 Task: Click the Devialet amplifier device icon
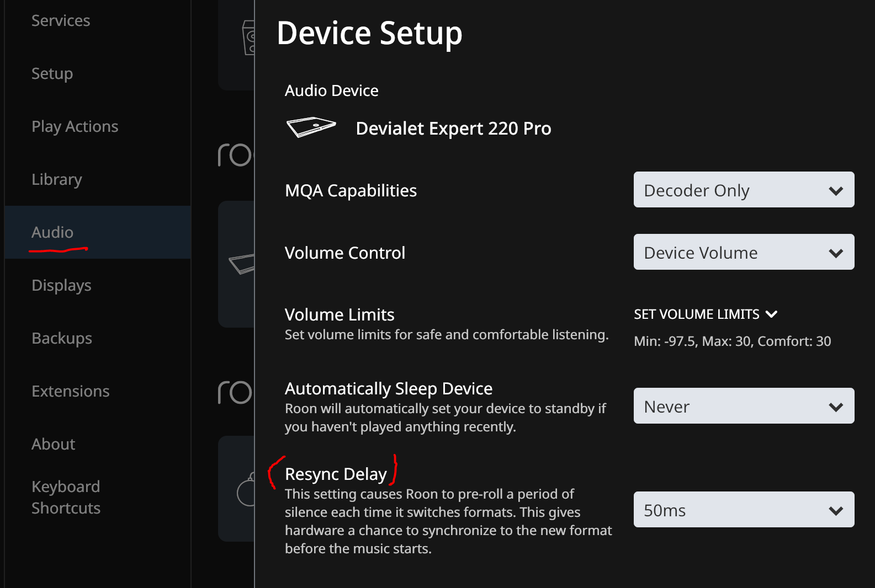pos(311,127)
